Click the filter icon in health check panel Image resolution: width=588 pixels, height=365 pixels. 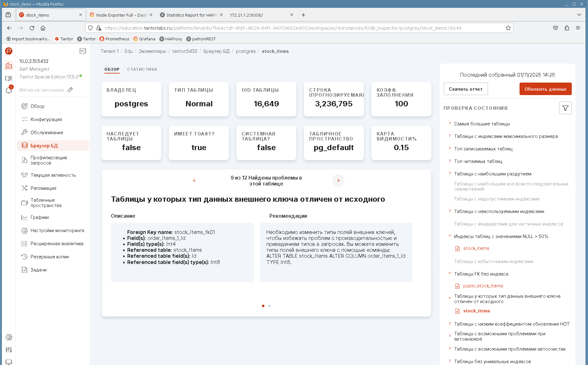(565, 108)
